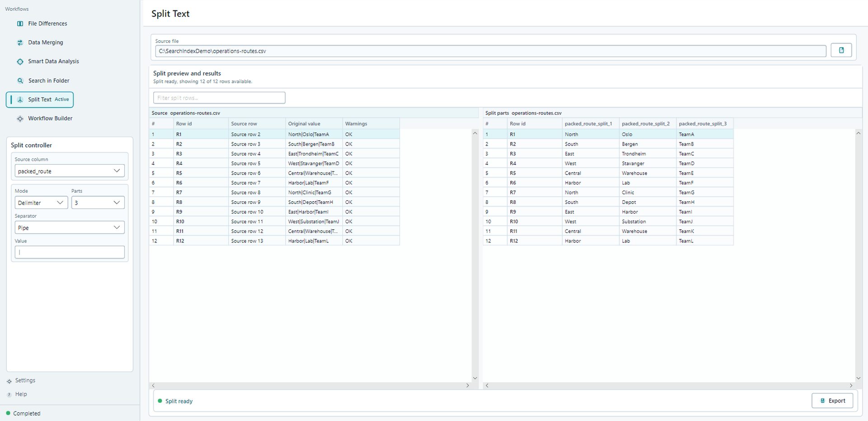This screenshot has width=868, height=421.
Task: Click the separator Value text field
Action: coord(70,252)
